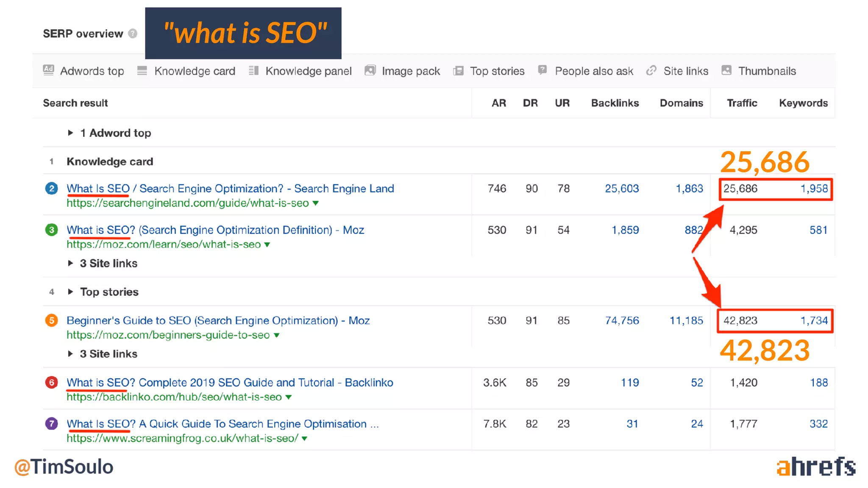Click backlinks value 1,859
This screenshot has height=488, width=868.
tap(625, 230)
